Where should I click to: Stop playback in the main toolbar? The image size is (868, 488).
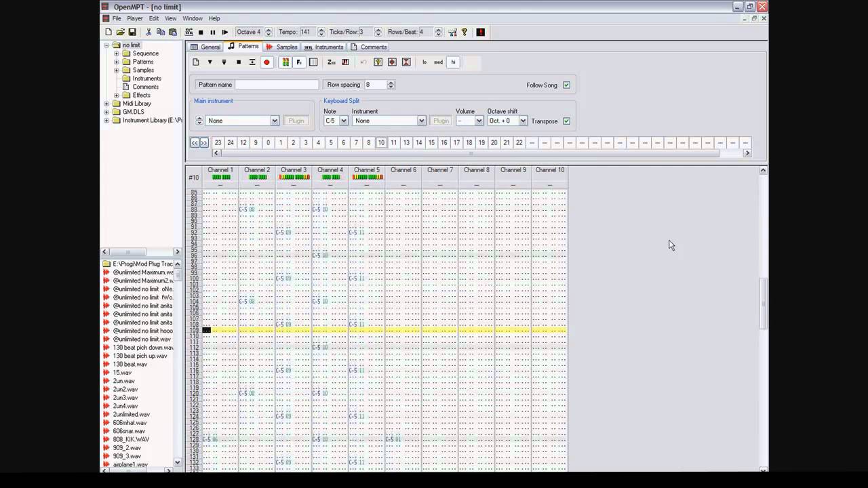(x=201, y=32)
